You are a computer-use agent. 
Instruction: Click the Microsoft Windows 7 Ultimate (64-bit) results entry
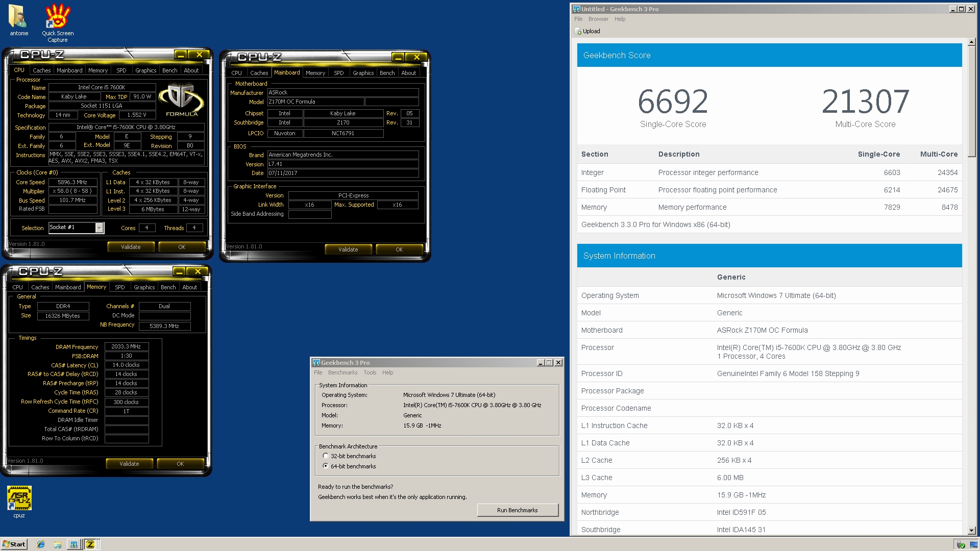[x=776, y=295]
